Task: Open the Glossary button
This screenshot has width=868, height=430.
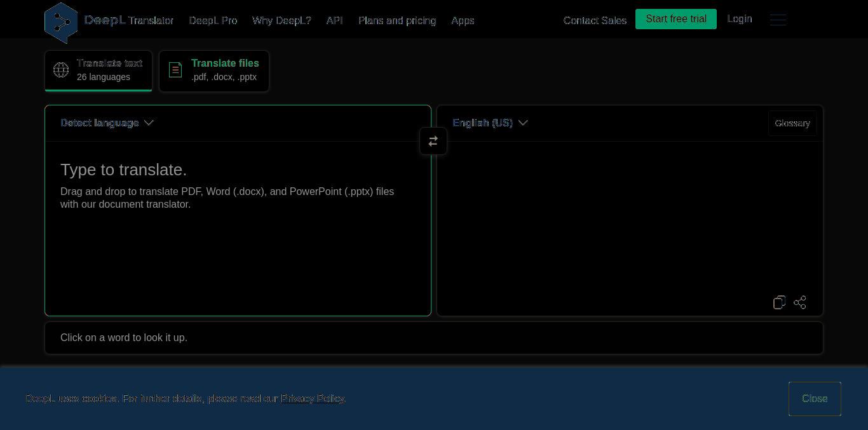Action: [792, 123]
